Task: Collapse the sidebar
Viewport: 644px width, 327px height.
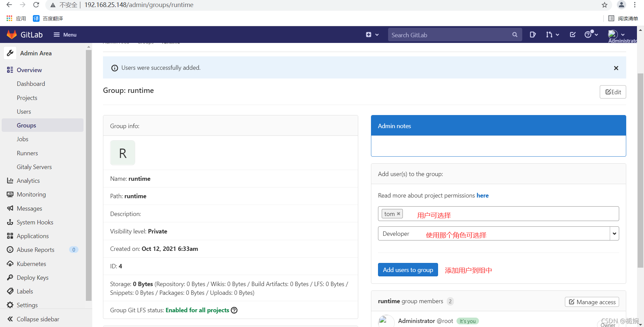Action: 34,319
